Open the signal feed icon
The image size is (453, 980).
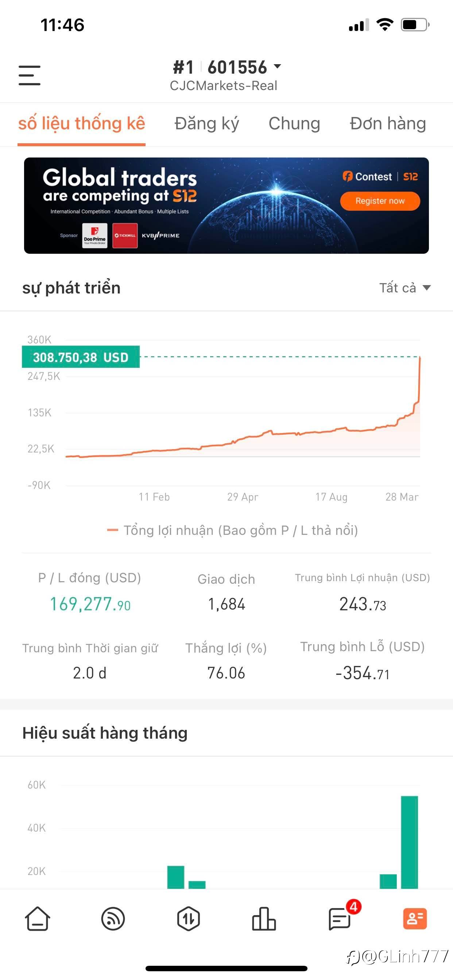tap(113, 918)
